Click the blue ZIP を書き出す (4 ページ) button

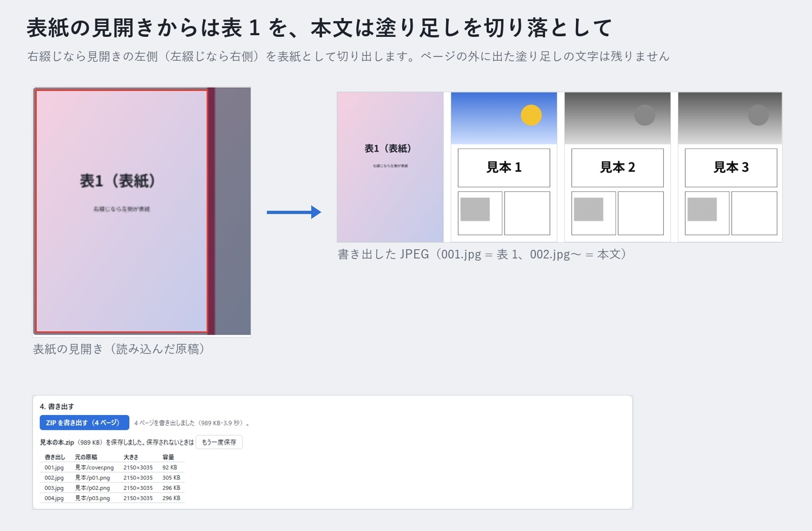(x=84, y=423)
